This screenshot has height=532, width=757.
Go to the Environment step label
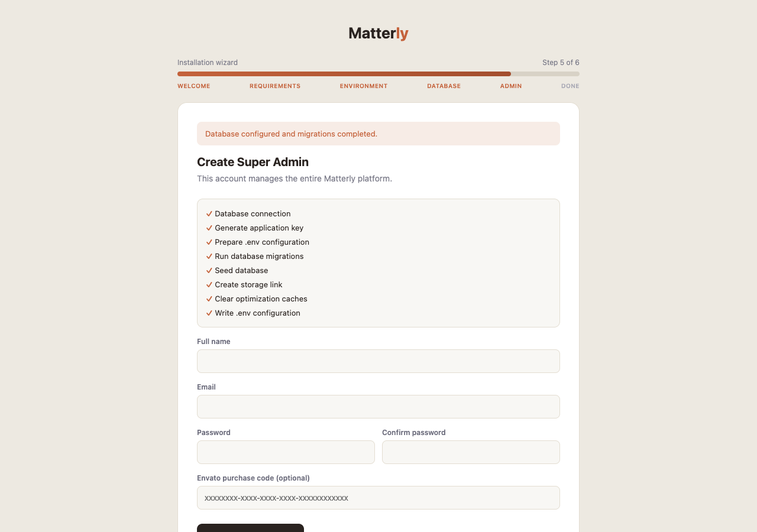tap(364, 86)
